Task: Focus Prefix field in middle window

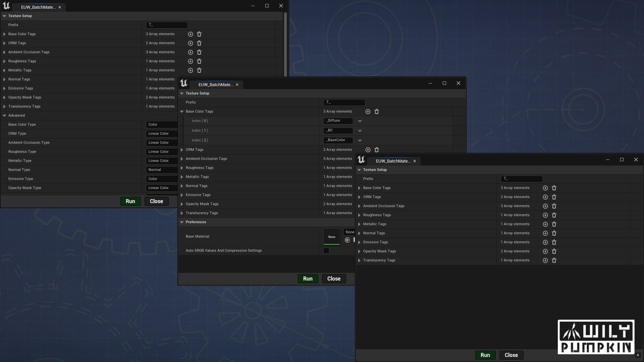Action: click(x=344, y=103)
